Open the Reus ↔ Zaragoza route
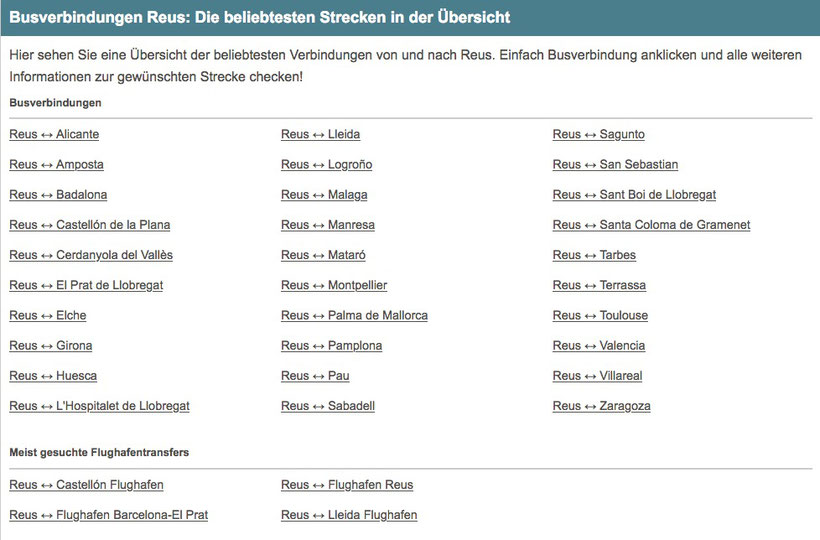 (601, 406)
